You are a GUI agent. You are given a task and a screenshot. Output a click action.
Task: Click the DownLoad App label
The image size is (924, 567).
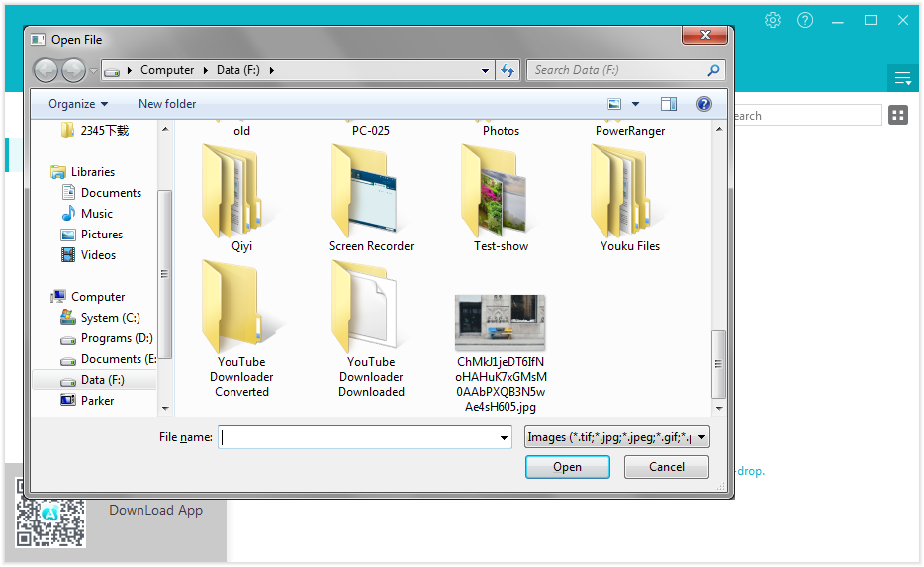(155, 511)
